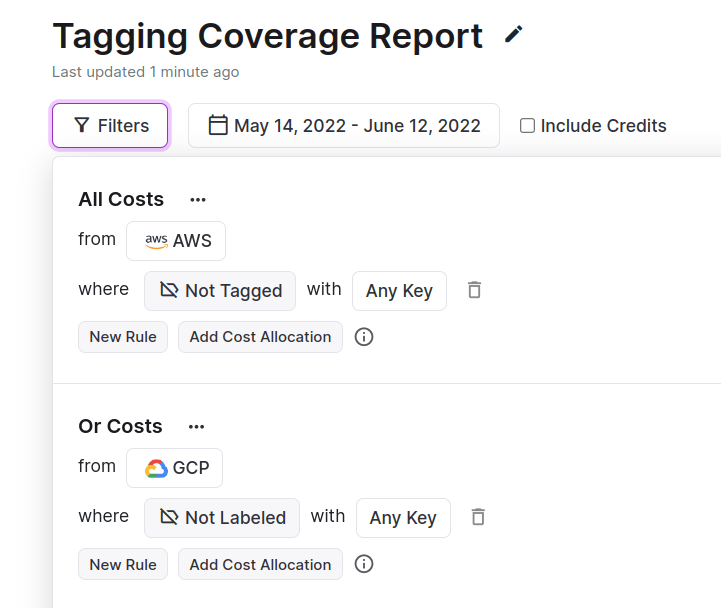Enable the Include Credits checkbox

pyautogui.click(x=527, y=126)
